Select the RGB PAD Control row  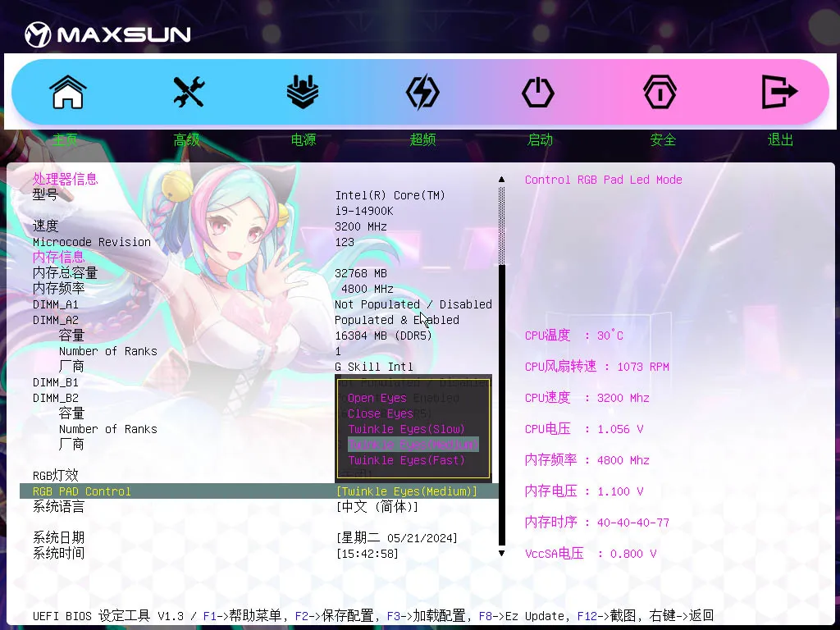click(x=259, y=491)
